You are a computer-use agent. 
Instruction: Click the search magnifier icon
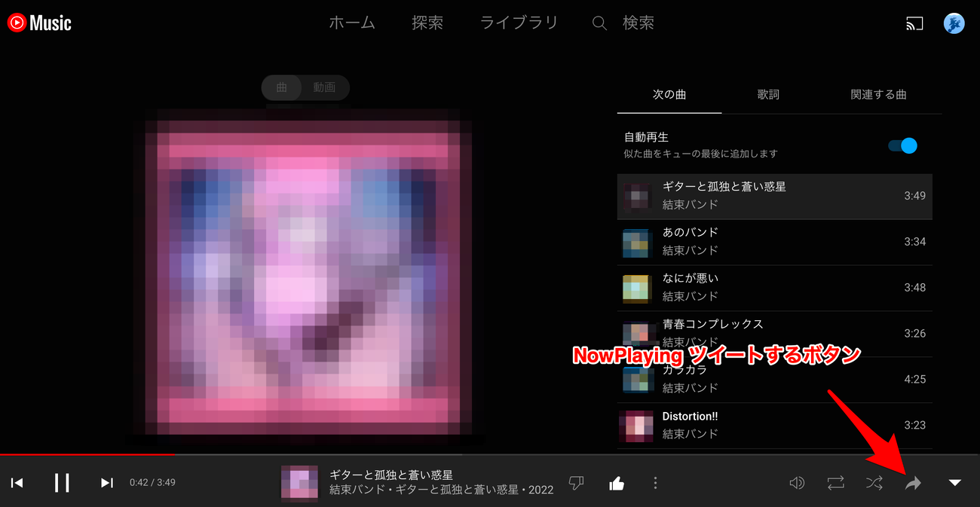point(599,23)
